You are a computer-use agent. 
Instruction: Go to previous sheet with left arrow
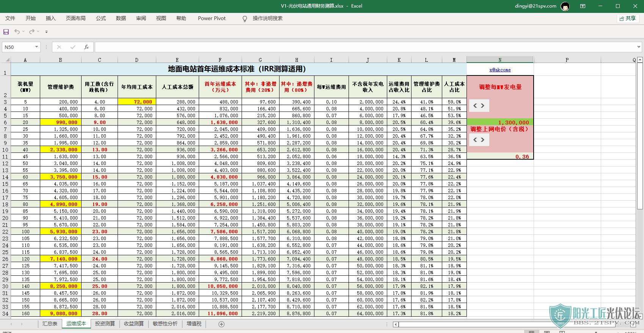(11, 324)
